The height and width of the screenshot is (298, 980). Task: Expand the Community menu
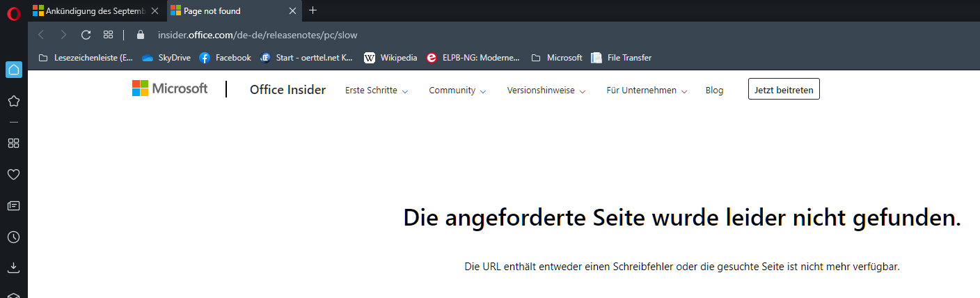tap(457, 91)
